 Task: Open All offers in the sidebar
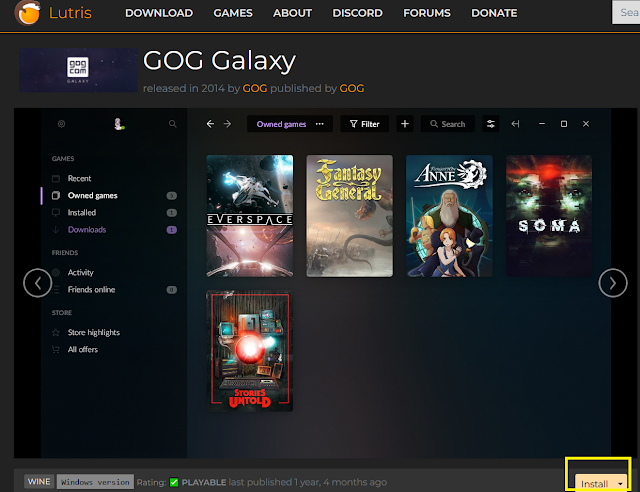[82, 350]
